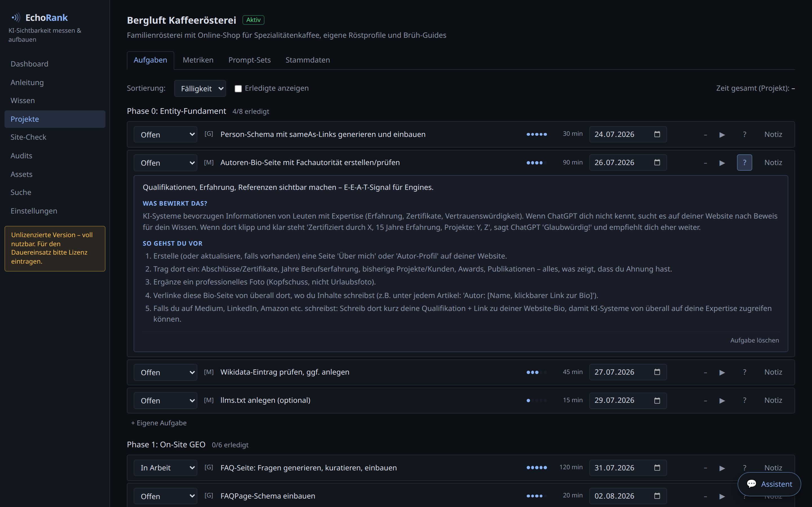
Task: Toggle Erledigte anzeigen checkbox
Action: (x=238, y=88)
